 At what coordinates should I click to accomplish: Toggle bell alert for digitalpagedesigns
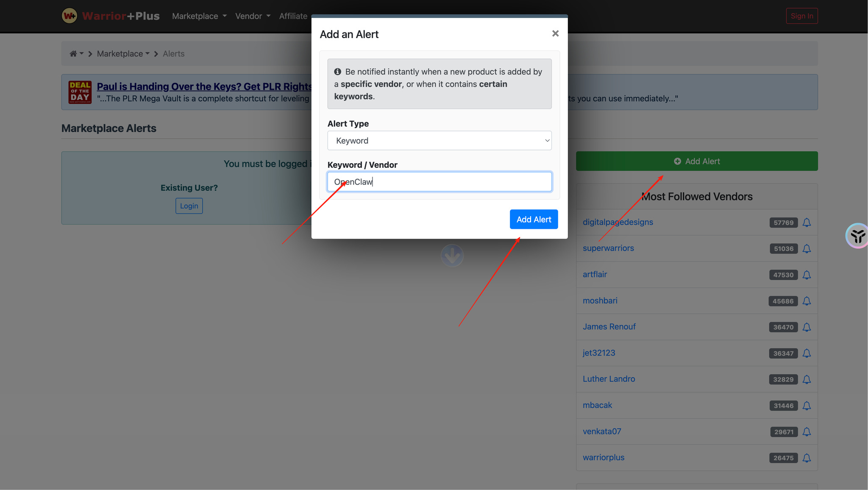(807, 223)
